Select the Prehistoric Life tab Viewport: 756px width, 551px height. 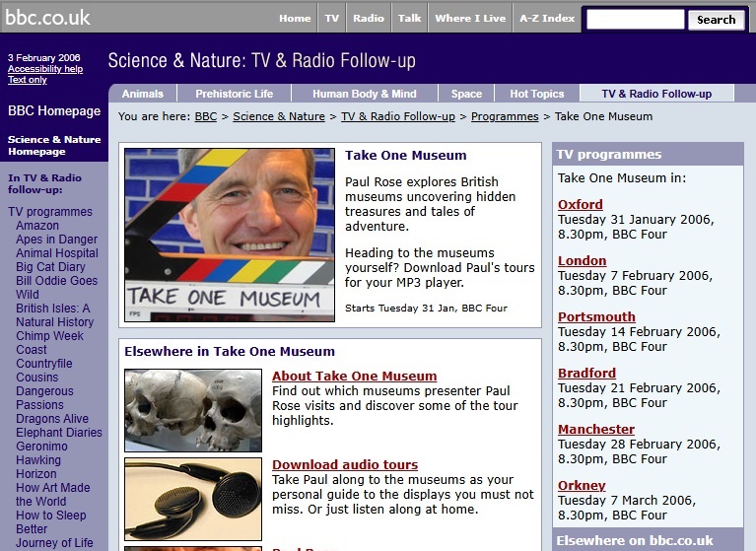(235, 94)
